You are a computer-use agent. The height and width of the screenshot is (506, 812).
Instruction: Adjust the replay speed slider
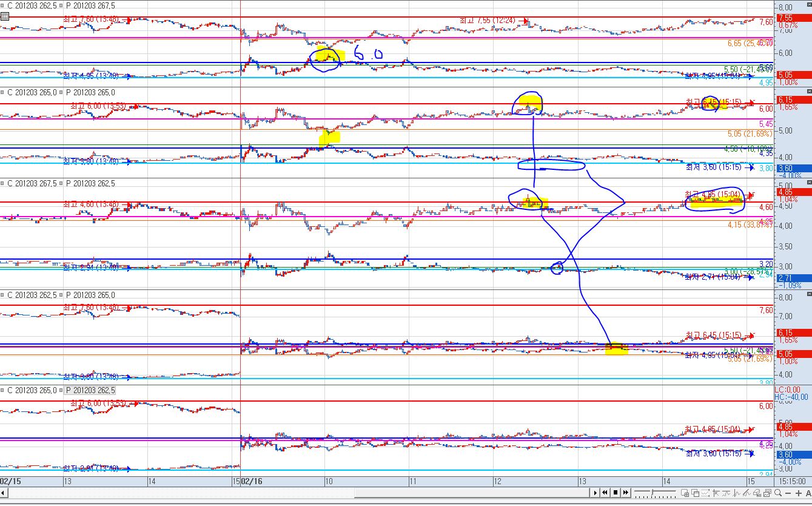click(x=653, y=492)
